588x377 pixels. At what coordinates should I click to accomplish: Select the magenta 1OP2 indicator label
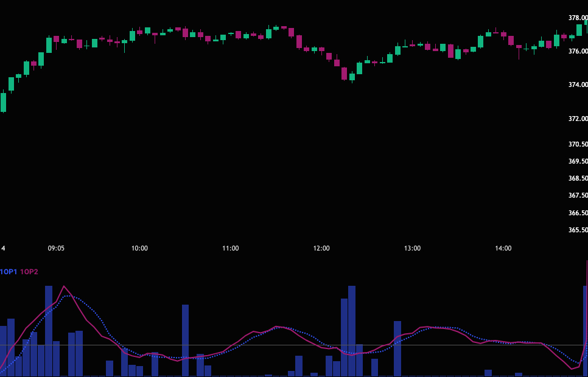[29, 272]
